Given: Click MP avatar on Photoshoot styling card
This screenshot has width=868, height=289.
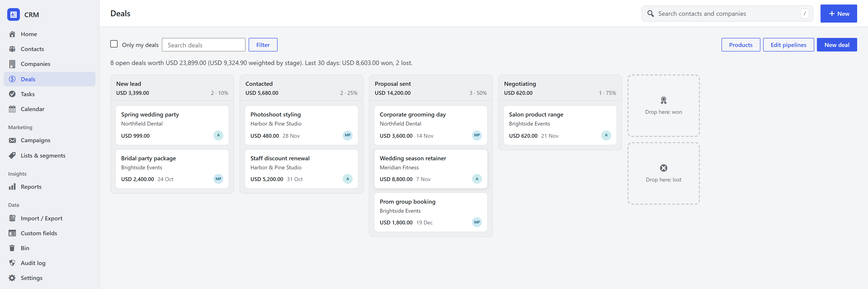Looking at the screenshot, I should click(347, 135).
